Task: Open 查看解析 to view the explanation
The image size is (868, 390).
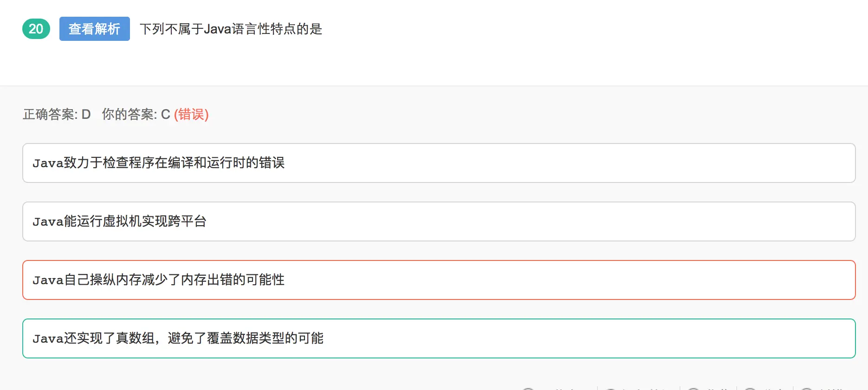Action: [94, 29]
